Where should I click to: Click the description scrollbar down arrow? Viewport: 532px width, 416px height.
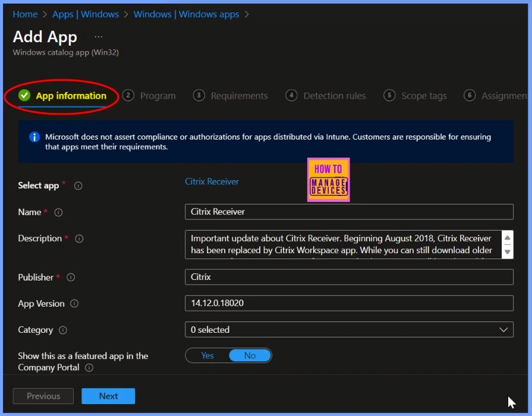(x=507, y=252)
